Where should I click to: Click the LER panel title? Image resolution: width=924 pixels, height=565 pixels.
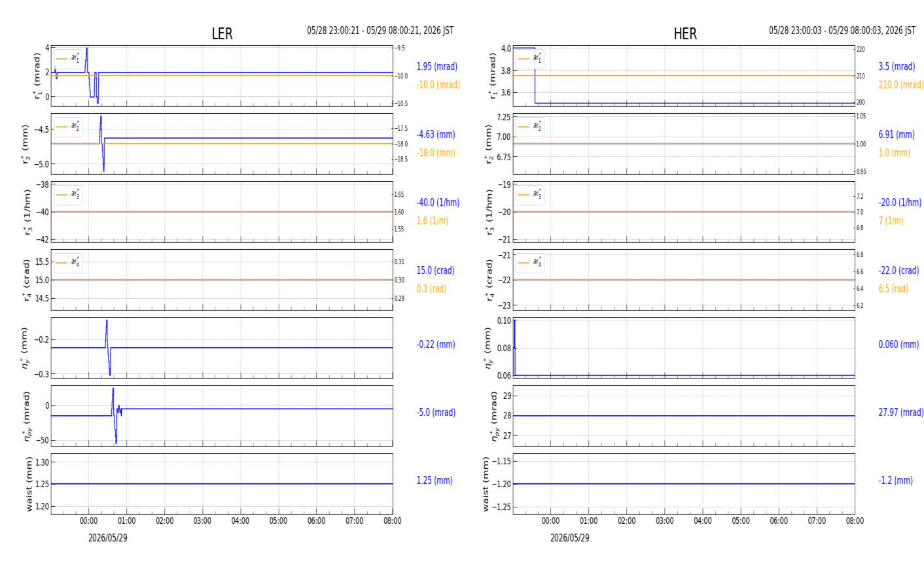pos(222,34)
